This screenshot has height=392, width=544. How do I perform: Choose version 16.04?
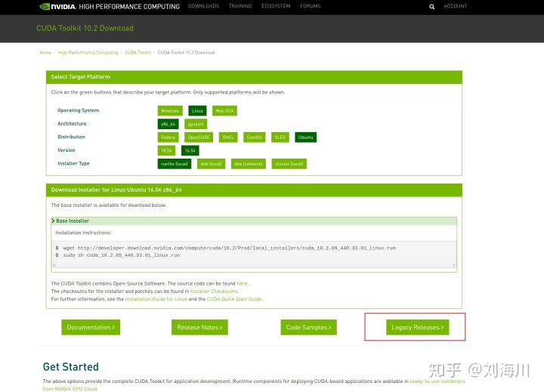point(190,150)
